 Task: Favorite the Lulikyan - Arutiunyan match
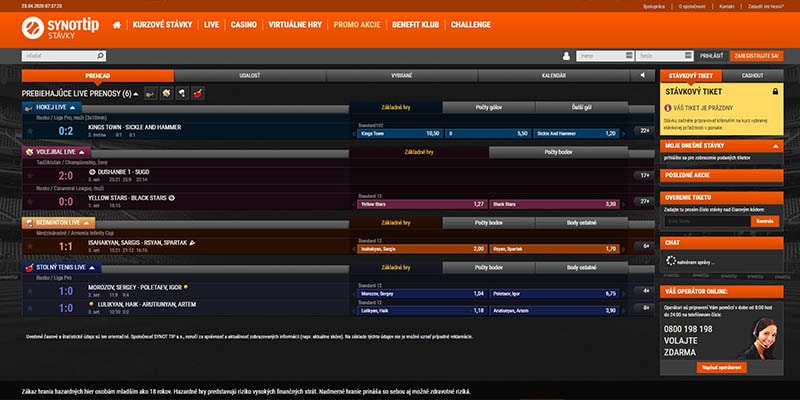[x=30, y=308]
